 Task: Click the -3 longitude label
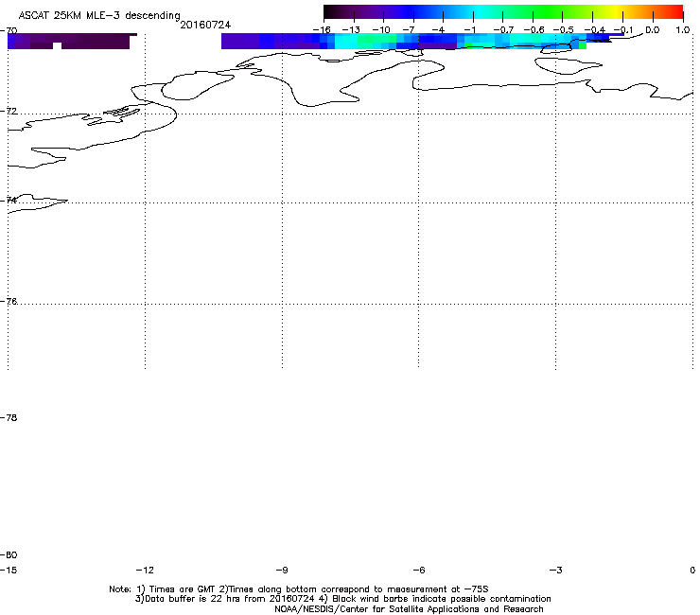pos(556,571)
